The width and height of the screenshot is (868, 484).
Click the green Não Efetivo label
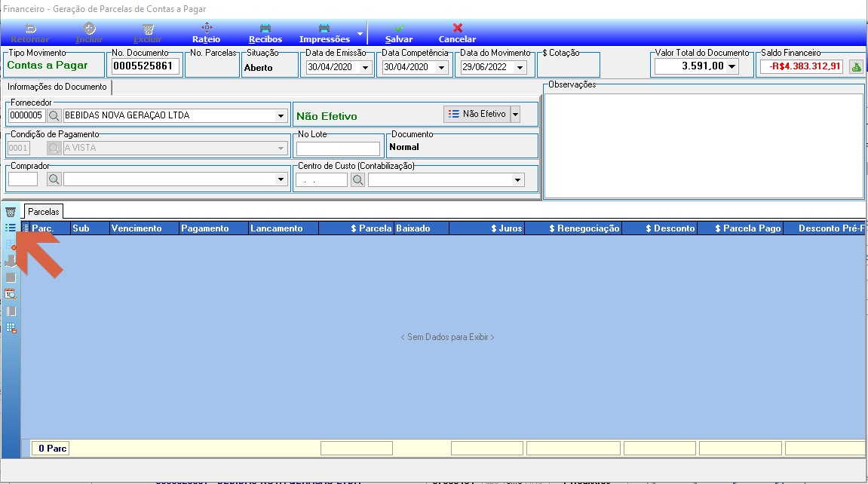coord(327,116)
